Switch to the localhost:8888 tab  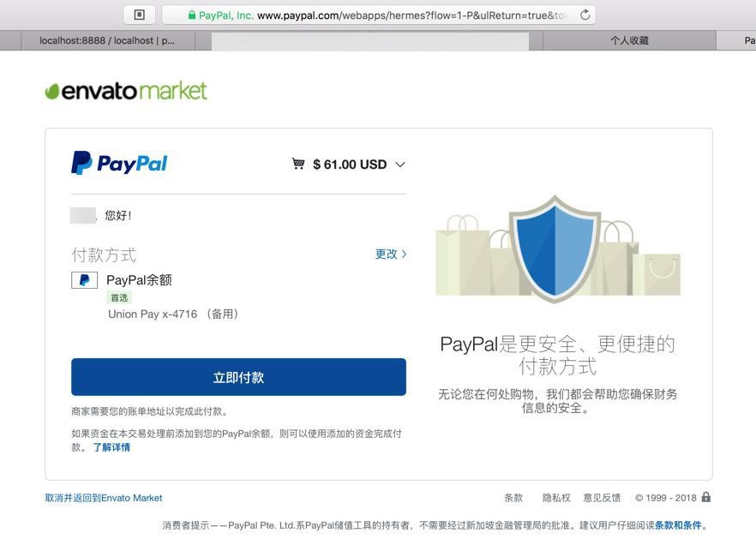pyautogui.click(x=107, y=40)
